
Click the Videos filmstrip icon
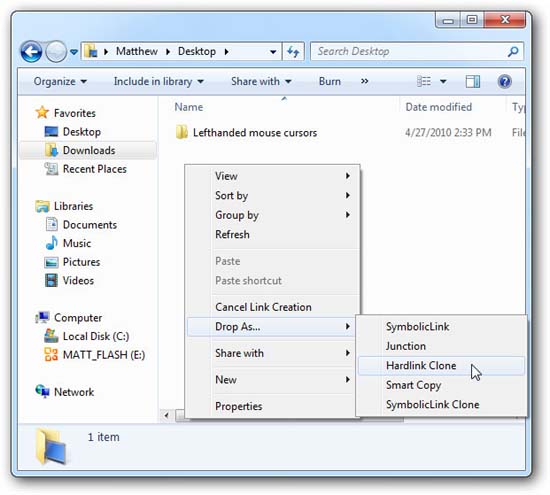coord(51,280)
